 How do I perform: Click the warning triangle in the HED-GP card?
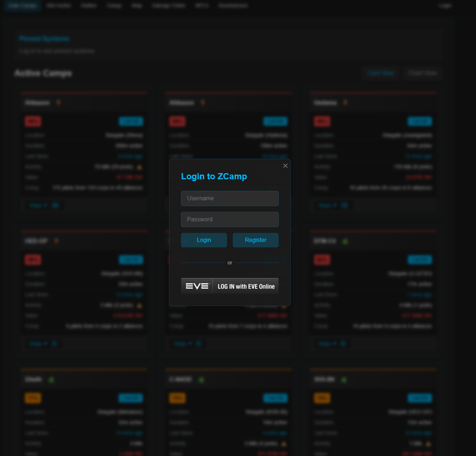(139, 306)
